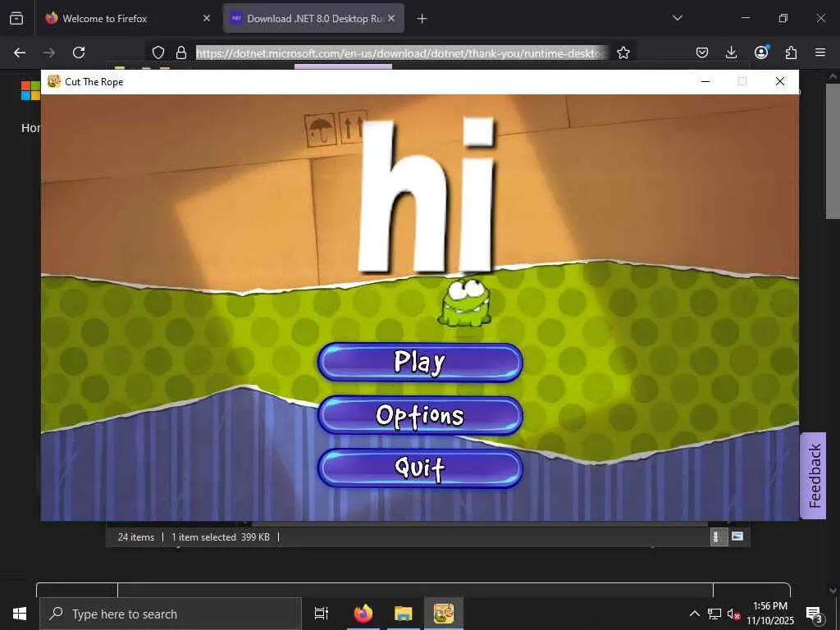Close the Welcome to Firefox tab
Viewport: 840px width, 630px height.
coord(207,18)
